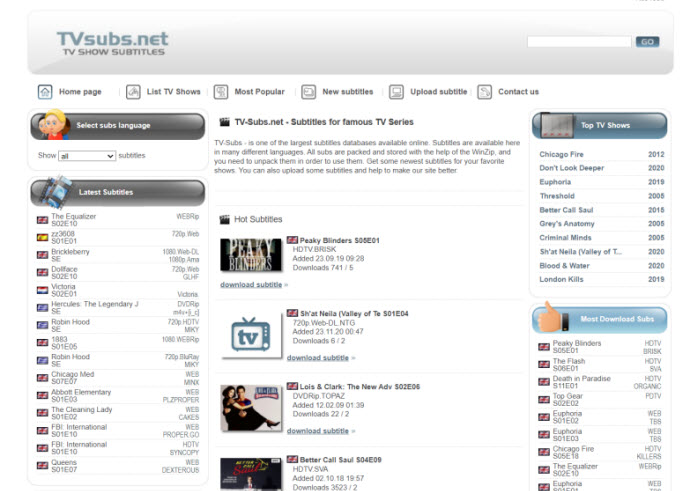Screen dimensions: 700x491
Task: Click the TVsubs.net site logo
Action: coord(112,43)
